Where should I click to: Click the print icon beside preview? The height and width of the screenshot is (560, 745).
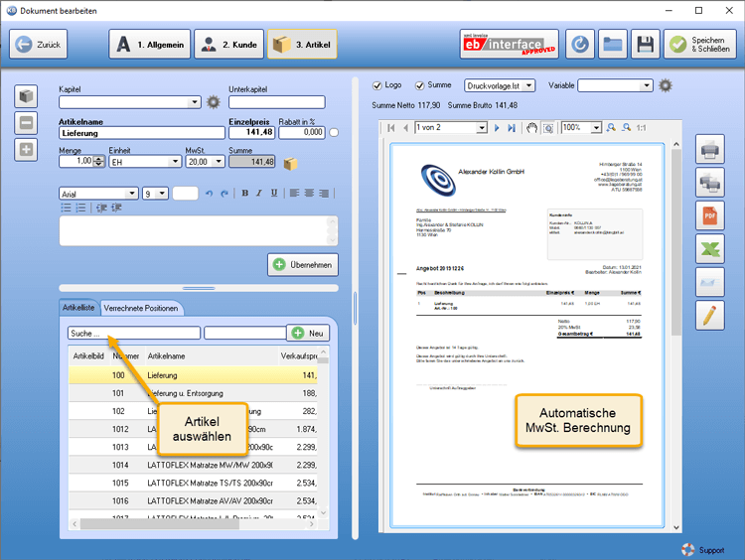tap(710, 150)
